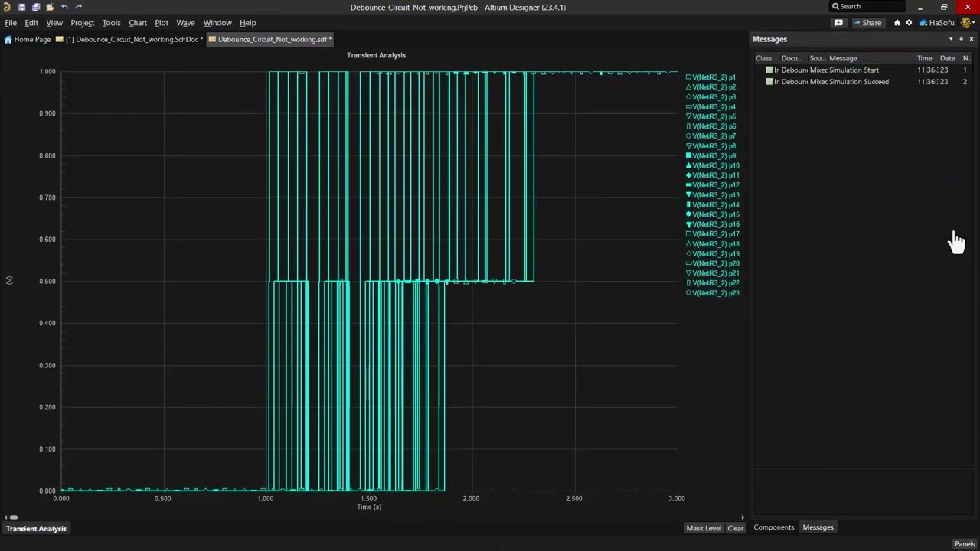Select legend entry V(NetR3_2) p1
This screenshot has width=980, height=551.
710,77
